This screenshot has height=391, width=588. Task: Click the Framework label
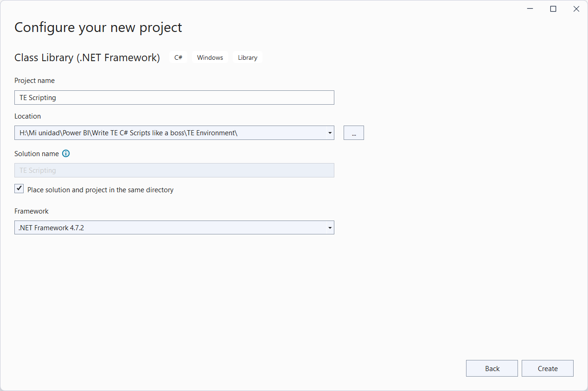point(32,211)
